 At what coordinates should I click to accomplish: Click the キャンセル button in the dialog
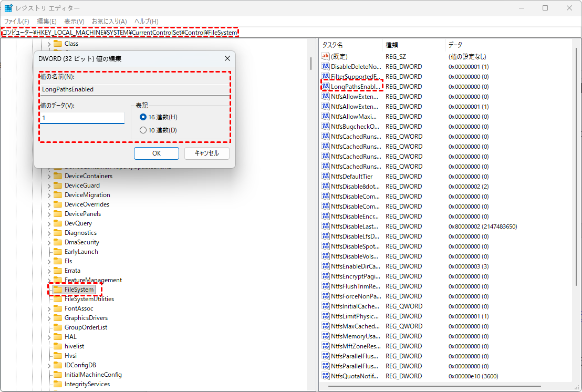207,153
